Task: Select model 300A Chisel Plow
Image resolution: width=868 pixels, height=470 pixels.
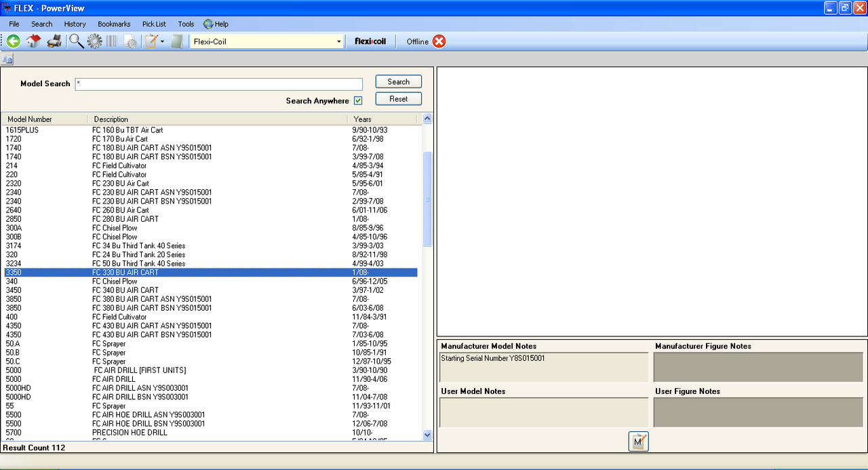Action: tap(210, 228)
